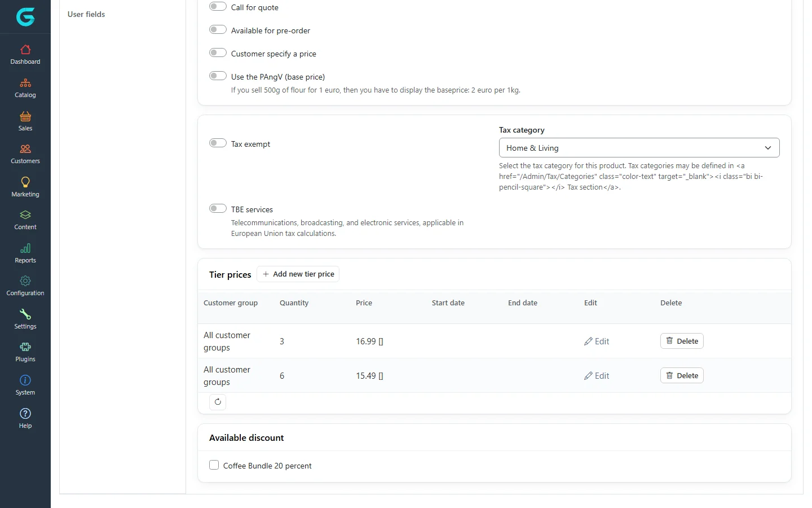The height and width of the screenshot is (508, 812).
Task: Toggle the TBE services switch
Action: coord(218,209)
